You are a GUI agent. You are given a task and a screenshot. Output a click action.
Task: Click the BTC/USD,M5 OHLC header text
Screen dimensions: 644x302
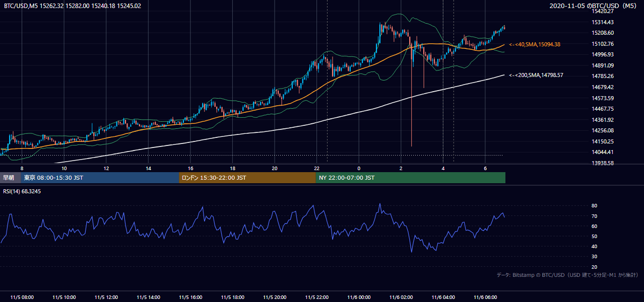pyautogui.click(x=73, y=6)
